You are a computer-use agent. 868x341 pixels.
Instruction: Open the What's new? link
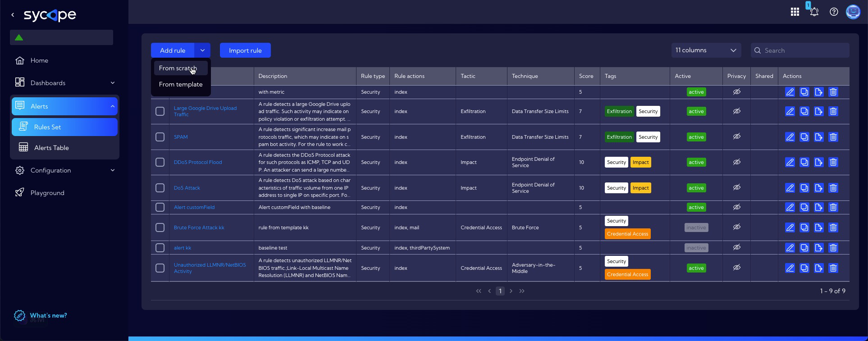[48, 315]
